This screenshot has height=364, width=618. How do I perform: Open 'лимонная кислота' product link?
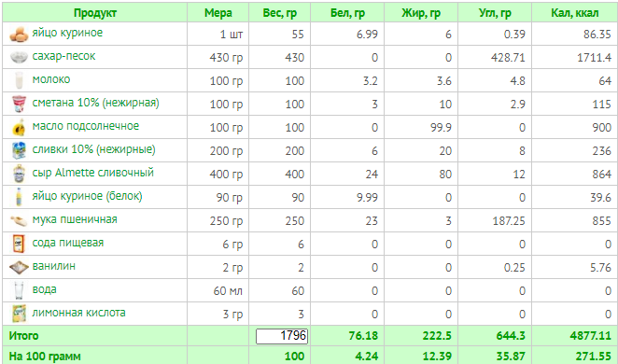[x=78, y=313]
